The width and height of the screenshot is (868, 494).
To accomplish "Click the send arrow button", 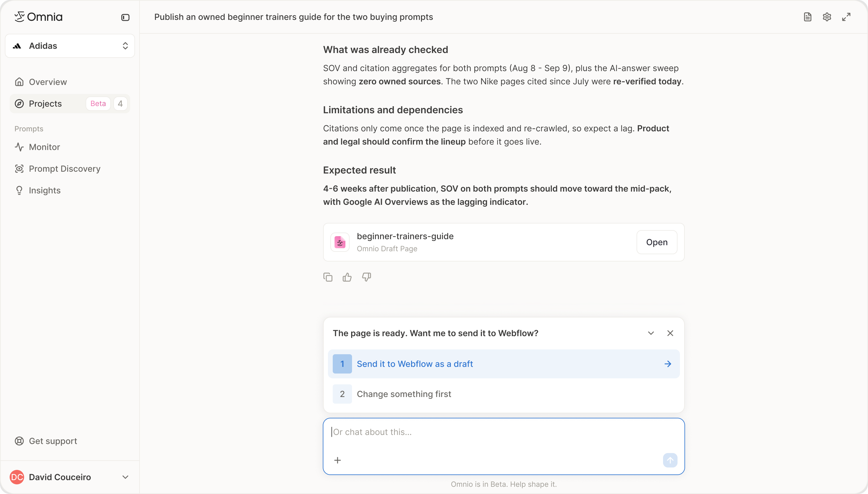I will click(x=670, y=460).
